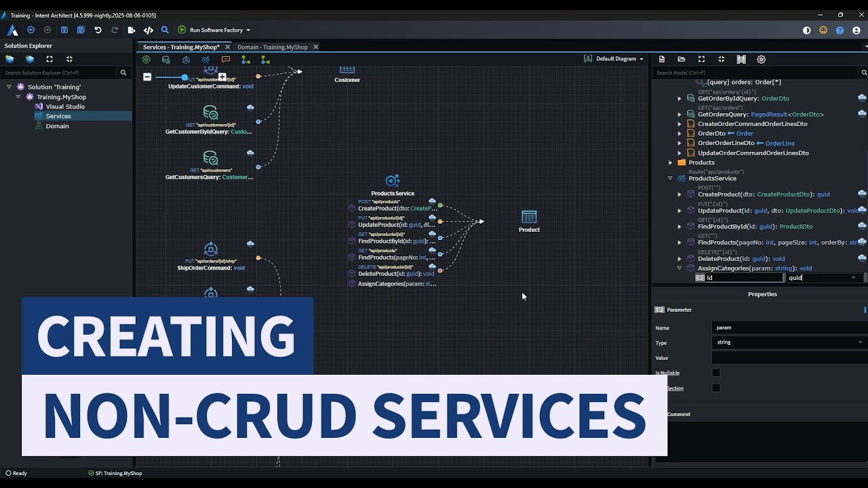This screenshot has height=488, width=868.
Task: Open the code view toolbar icon
Action: pyautogui.click(x=149, y=30)
